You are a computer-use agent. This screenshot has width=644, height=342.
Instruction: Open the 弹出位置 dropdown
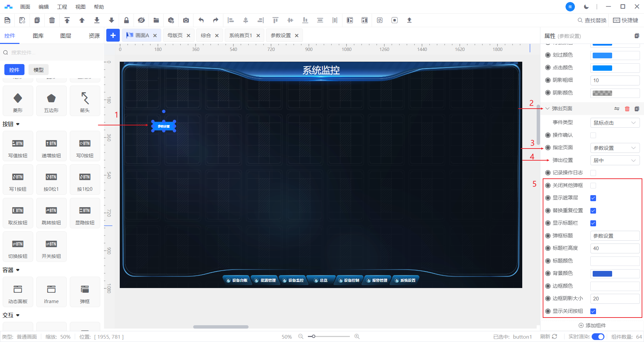pyautogui.click(x=614, y=161)
